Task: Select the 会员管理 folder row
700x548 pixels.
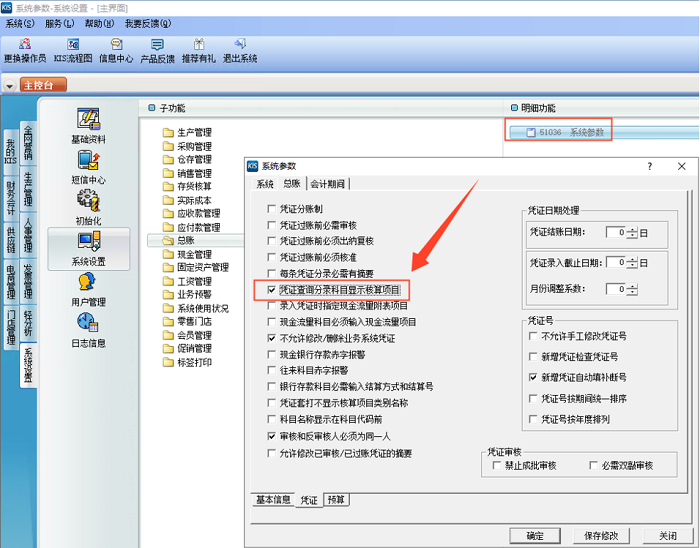Action: [x=188, y=335]
